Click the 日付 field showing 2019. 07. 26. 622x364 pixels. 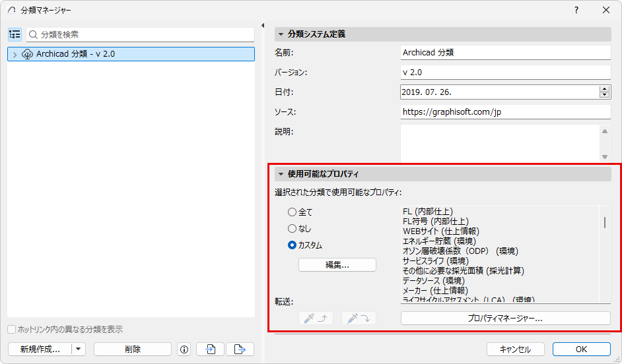pyautogui.click(x=500, y=92)
